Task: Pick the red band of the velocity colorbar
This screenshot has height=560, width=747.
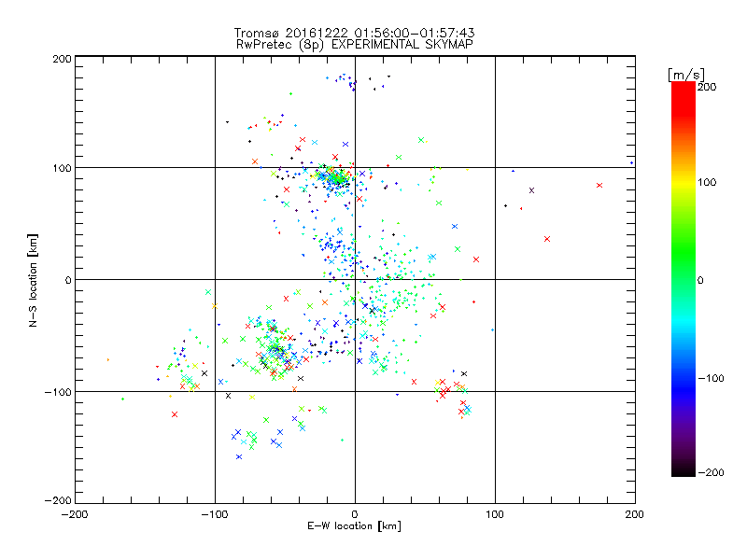Action: (684, 100)
